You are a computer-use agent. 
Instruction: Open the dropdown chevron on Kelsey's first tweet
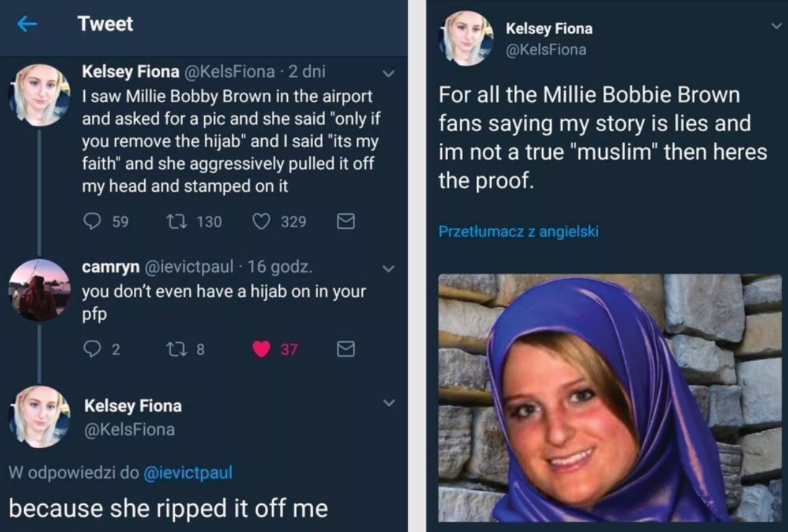389,73
